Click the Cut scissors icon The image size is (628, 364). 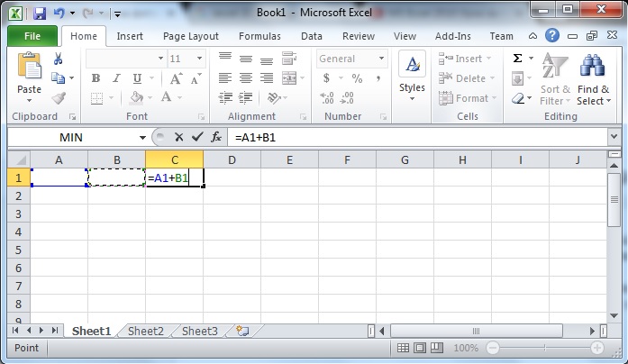[x=58, y=59]
